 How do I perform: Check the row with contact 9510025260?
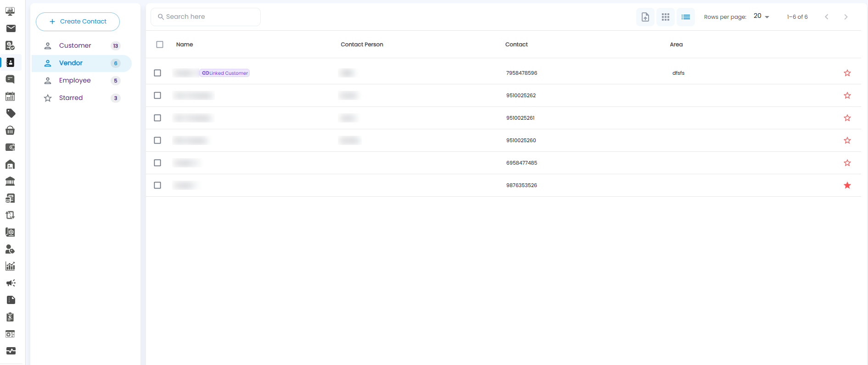coord(157,140)
